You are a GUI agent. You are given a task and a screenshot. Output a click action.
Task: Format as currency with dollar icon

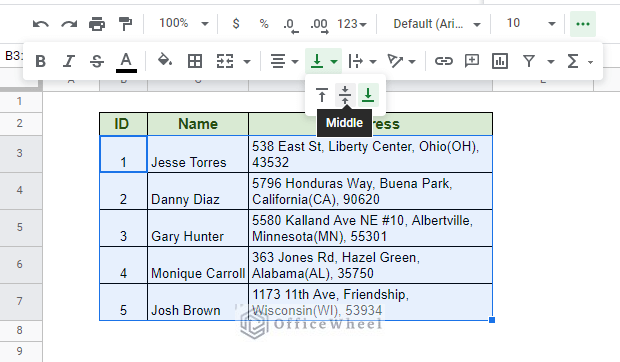point(236,24)
